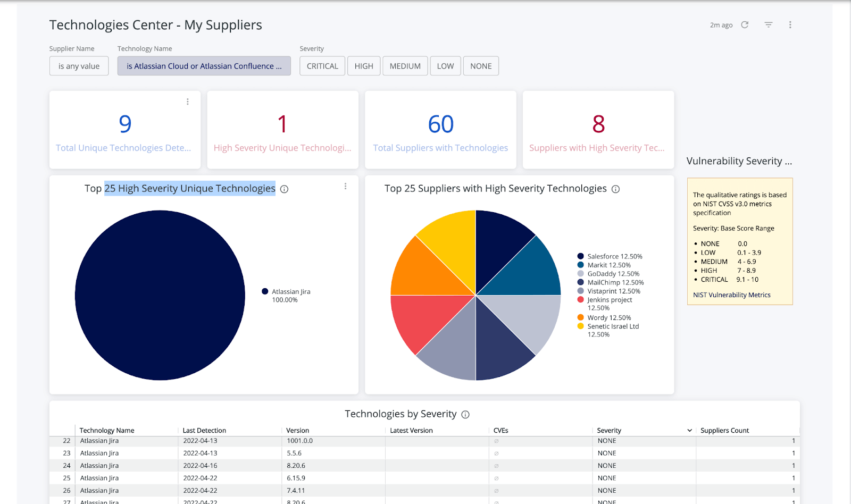Toggle the MEDIUM severity filter

click(405, 66)
